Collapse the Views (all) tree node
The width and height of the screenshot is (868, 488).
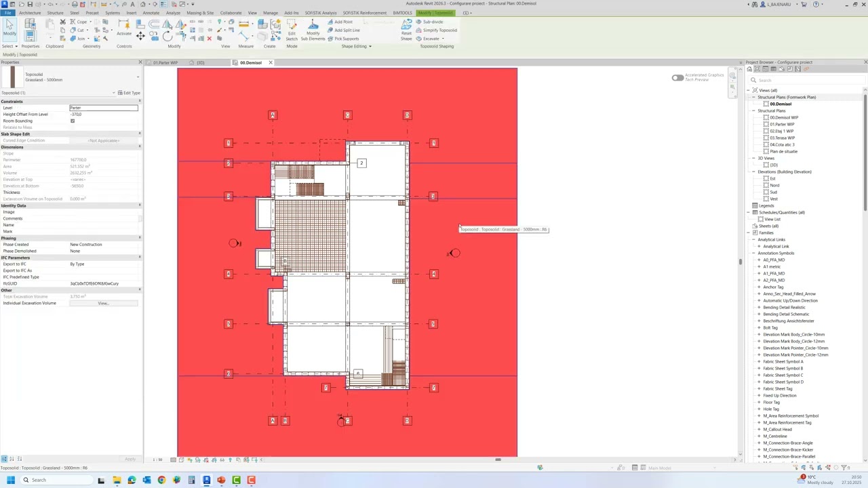click(749, 90)
